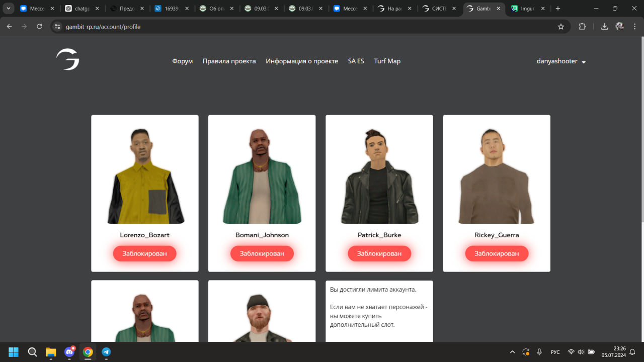Open Правила проекта in navigation
The height and width of the screenshot is (362, 644).
pos(229,61)
